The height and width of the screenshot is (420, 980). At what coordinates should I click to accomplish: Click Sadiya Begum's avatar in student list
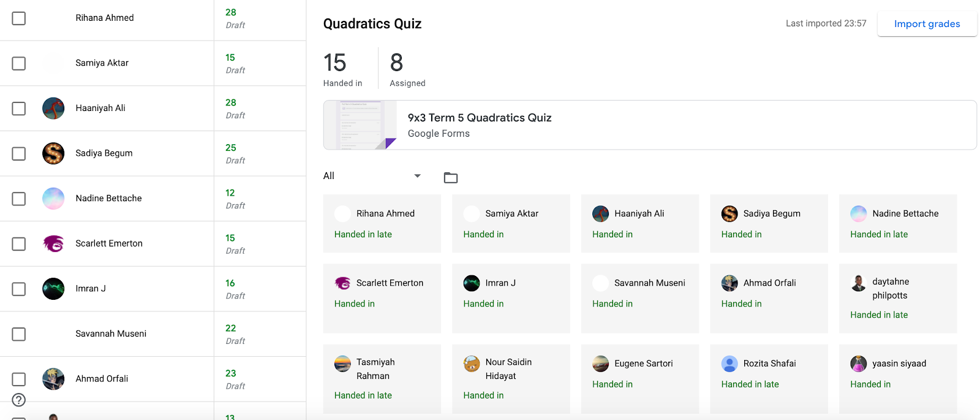pyautogui.click(x=53, y=153)
